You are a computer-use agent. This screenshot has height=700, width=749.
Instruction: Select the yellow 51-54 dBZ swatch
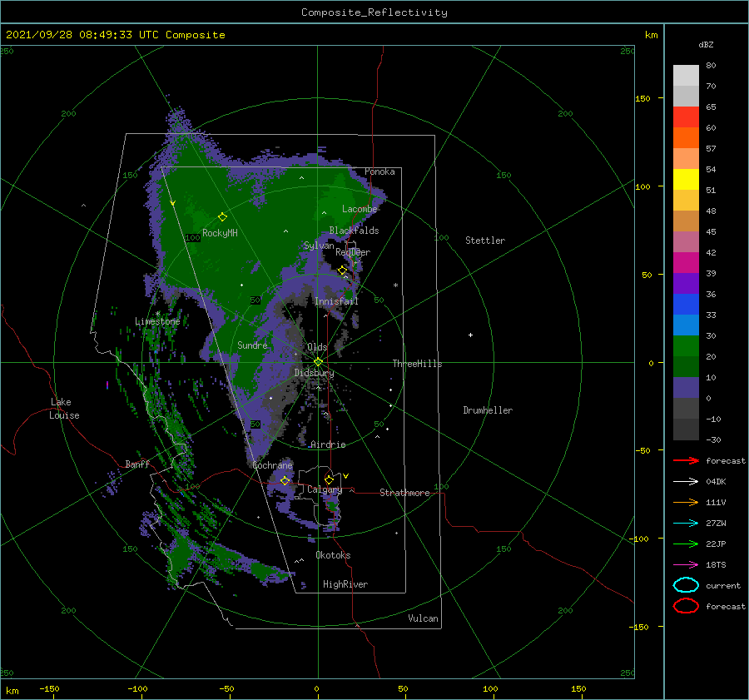coord(686,179)
